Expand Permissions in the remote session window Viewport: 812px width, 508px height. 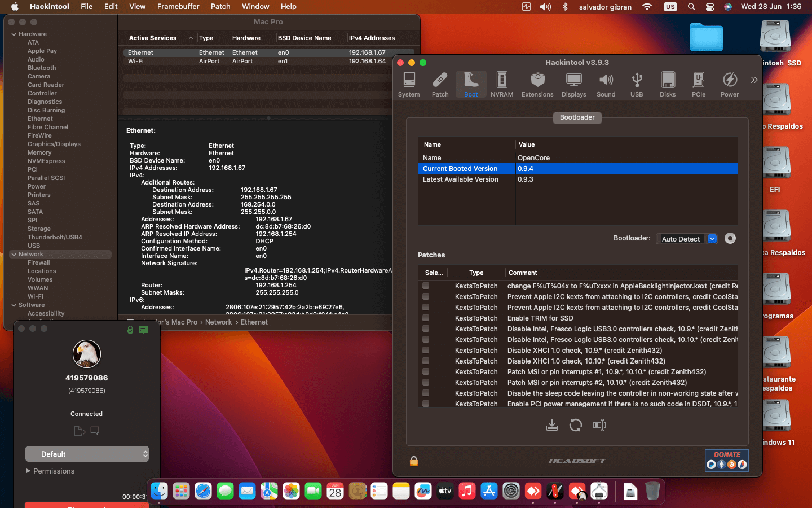tap(29, 471)
